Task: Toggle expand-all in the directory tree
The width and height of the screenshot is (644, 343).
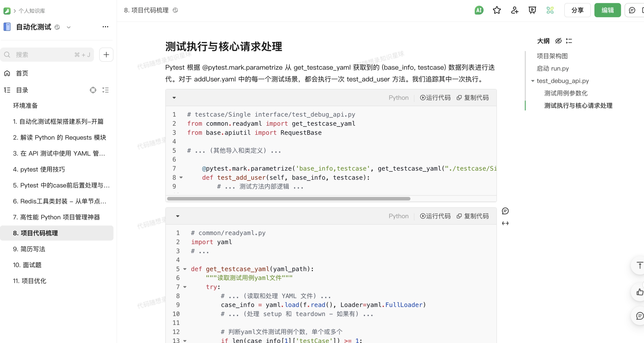Action: coord(105,90)
